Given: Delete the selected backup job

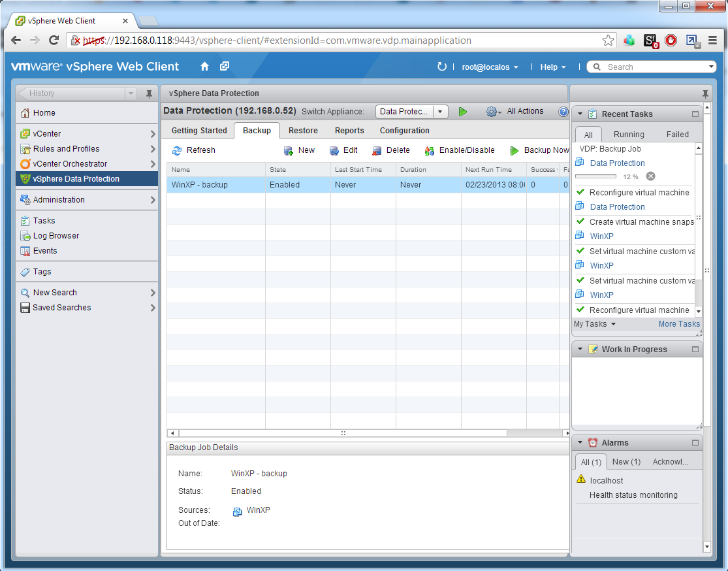Looking at the screenshot, I should [x=391, y=150].
